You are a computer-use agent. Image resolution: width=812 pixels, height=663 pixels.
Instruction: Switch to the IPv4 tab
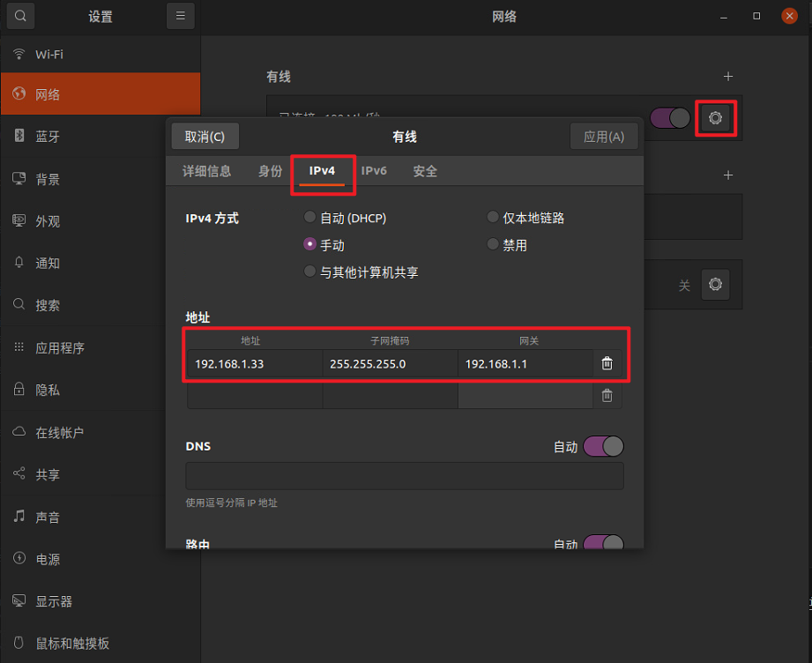coord(322,171)
